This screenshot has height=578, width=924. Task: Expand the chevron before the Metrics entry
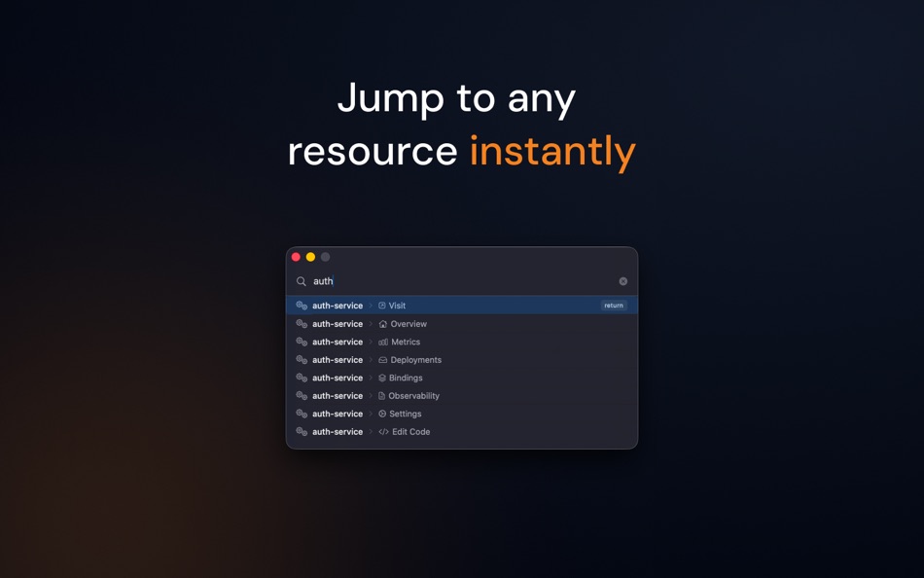(371, 342)
